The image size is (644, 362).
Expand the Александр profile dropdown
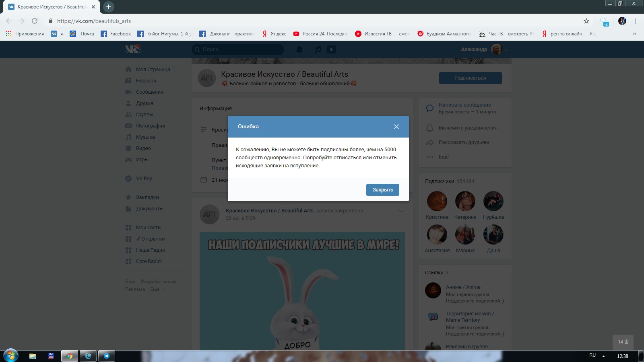coord(506,49)
